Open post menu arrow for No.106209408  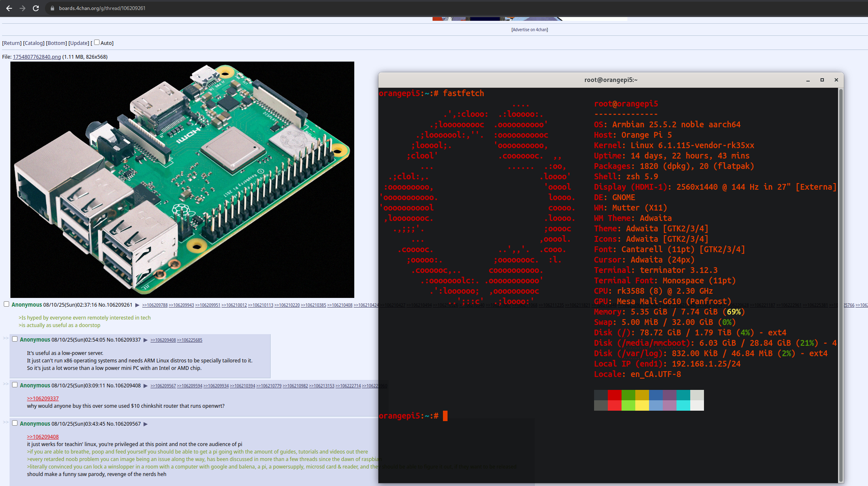pos(146,386)
